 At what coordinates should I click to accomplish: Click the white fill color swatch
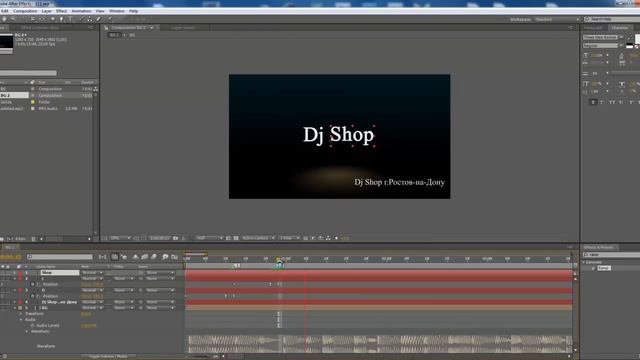click(x=638, y=38)
